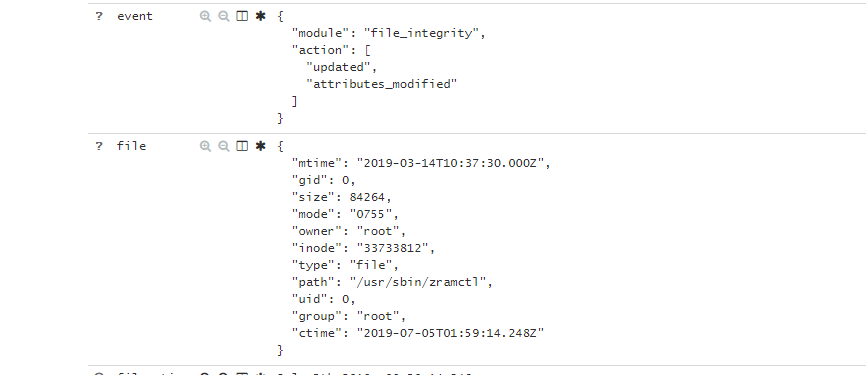Click the "attributes_modified" action entry
The image size is (866, 375).
tap(382, 84)
